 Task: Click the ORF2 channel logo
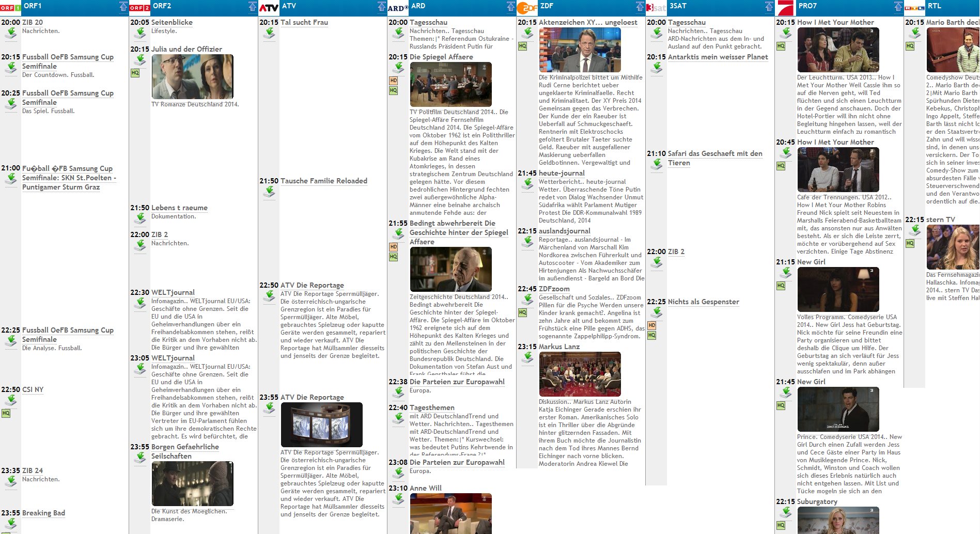coord(139,7)
